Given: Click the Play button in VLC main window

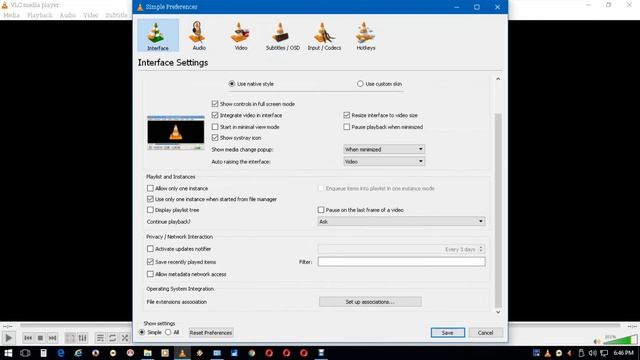Looking at the screenshot, I should [x=8, y=338].
